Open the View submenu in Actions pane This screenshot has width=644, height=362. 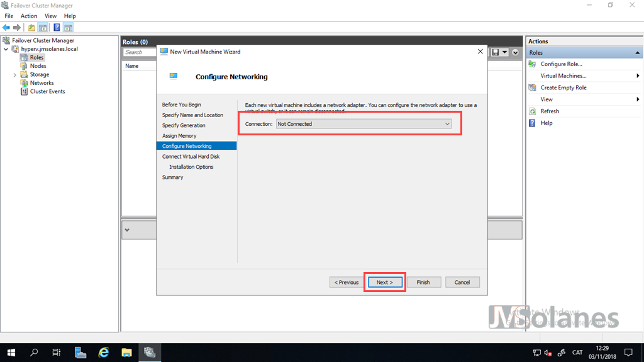(x=547, y=99)
